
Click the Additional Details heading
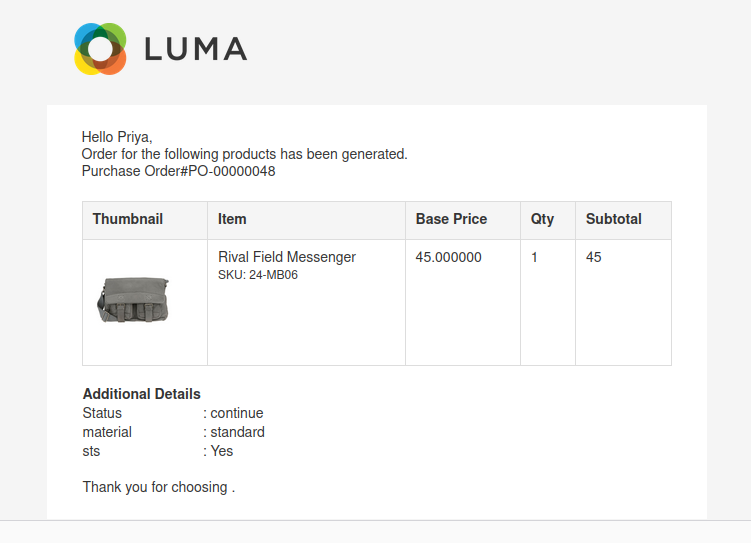click(x=141, y=394)
